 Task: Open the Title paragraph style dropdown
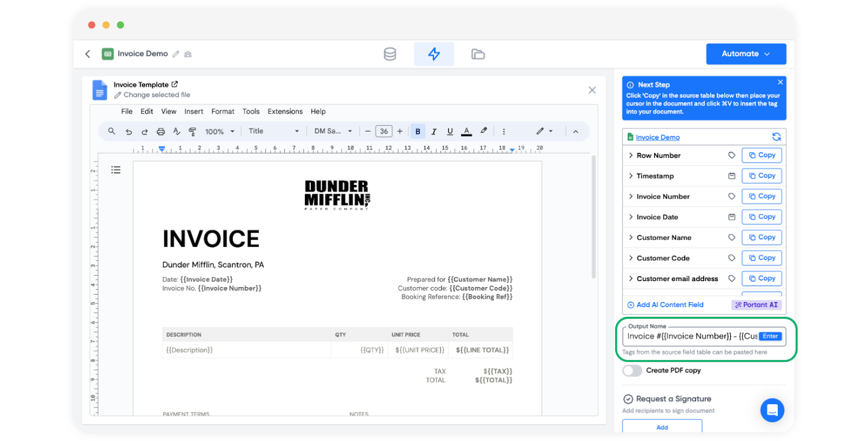[x=273, y=131]
